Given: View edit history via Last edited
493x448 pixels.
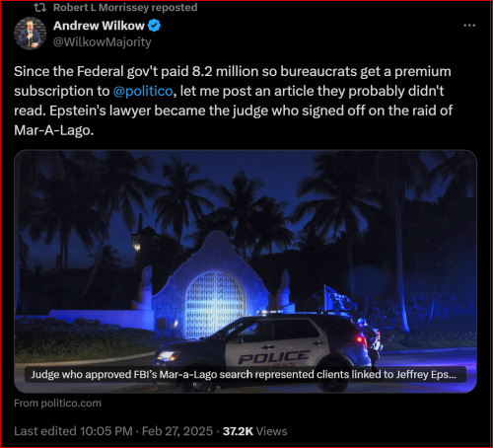Looking at the screenshot, I should [x=45, y=431].
